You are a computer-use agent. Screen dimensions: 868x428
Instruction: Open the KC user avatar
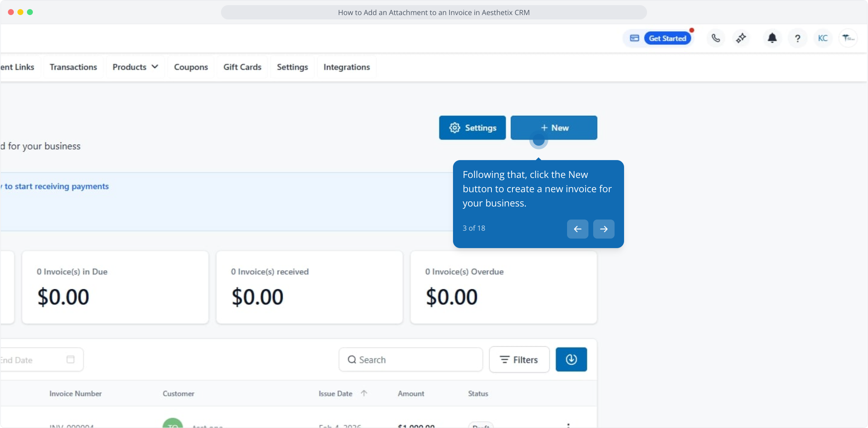[823, 38]
